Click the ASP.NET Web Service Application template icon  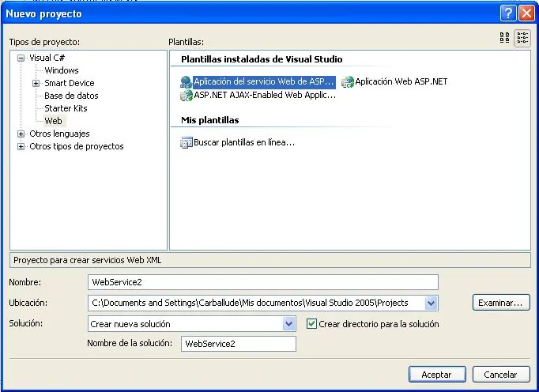(x=186, y=82)
